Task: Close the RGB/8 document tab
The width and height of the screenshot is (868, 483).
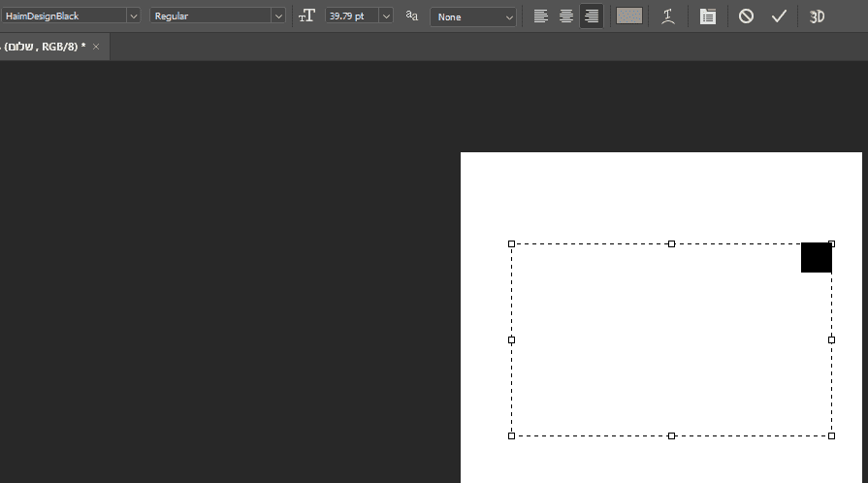Action: point(96,47)
